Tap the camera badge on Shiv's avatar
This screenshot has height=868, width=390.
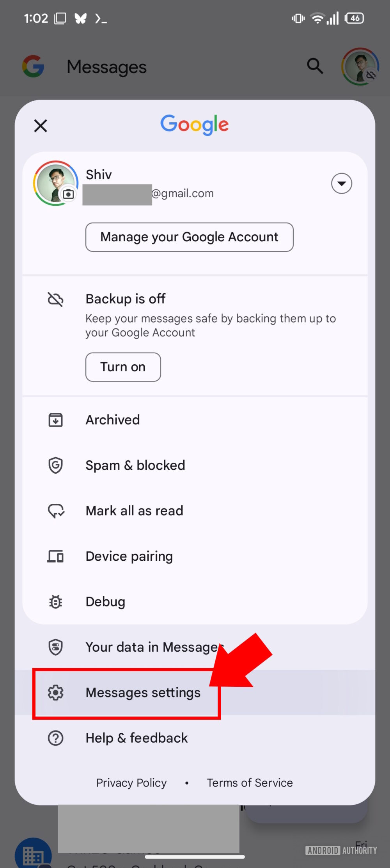tap(68, 194)
